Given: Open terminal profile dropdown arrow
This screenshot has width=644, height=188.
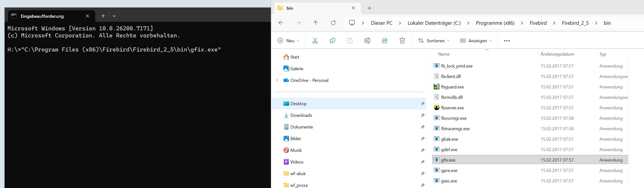Looking at the screenshot, I should (114, 16).
